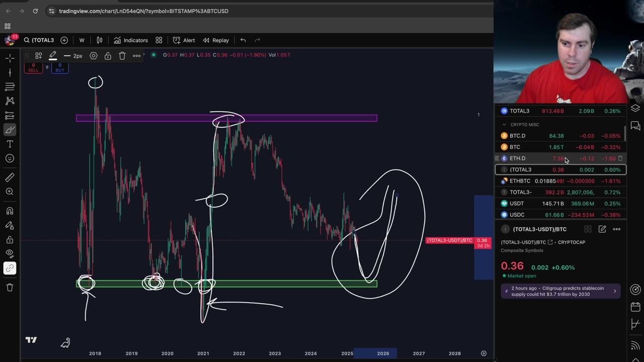Add note with edit icon in details panel
The width and height of the screenshot is (644, 362).
point(602,229)
